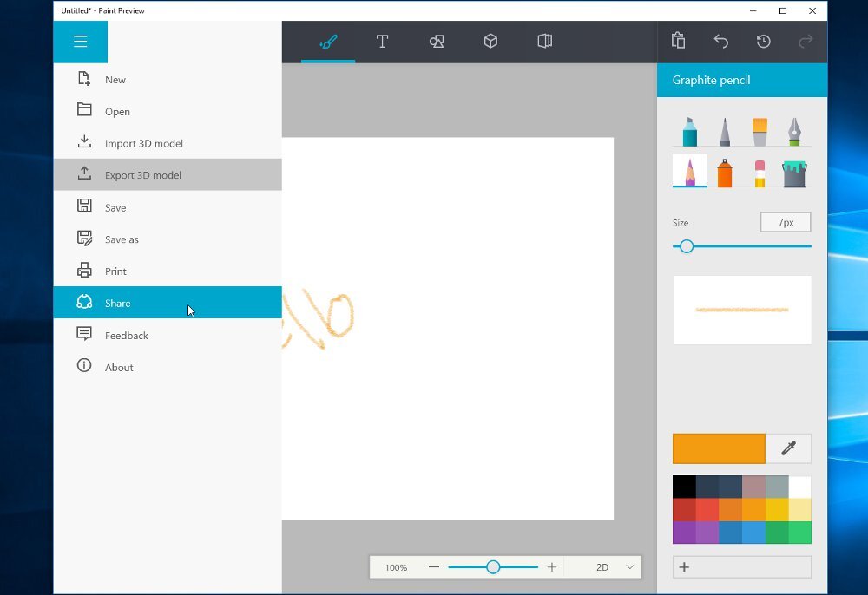Screen dimensions: 868x595
Task: Pick the Spray can tool
Action: [725, 173]
